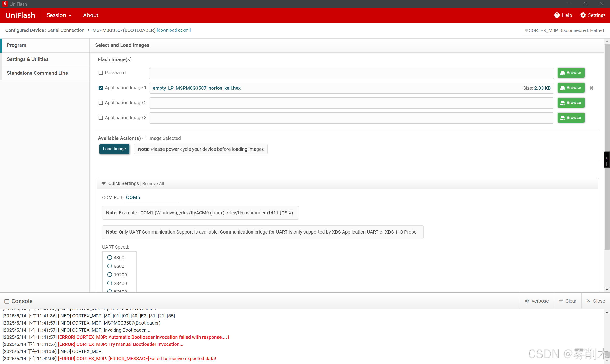The image size is (610, 364).
Task: Select 4800 UART speed
Action: 110,258
